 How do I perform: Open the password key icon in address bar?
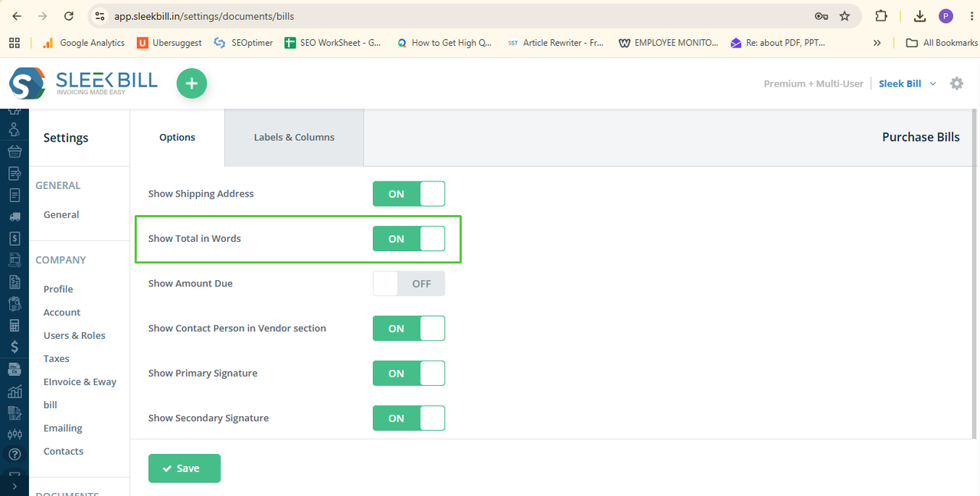tap(821, 16)
